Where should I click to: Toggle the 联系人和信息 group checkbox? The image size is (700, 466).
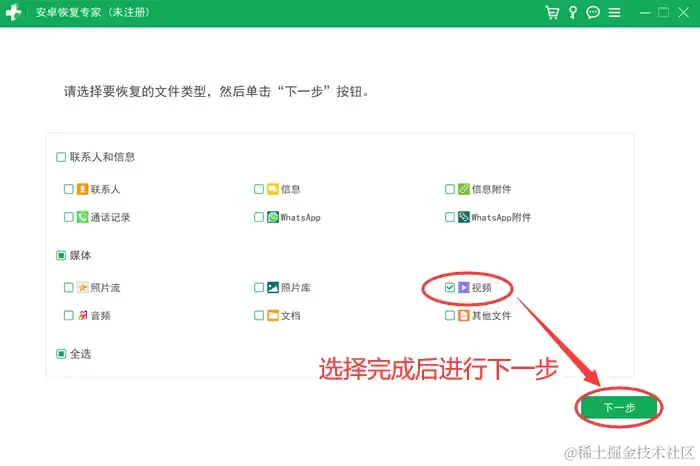(x=61, y=157)
